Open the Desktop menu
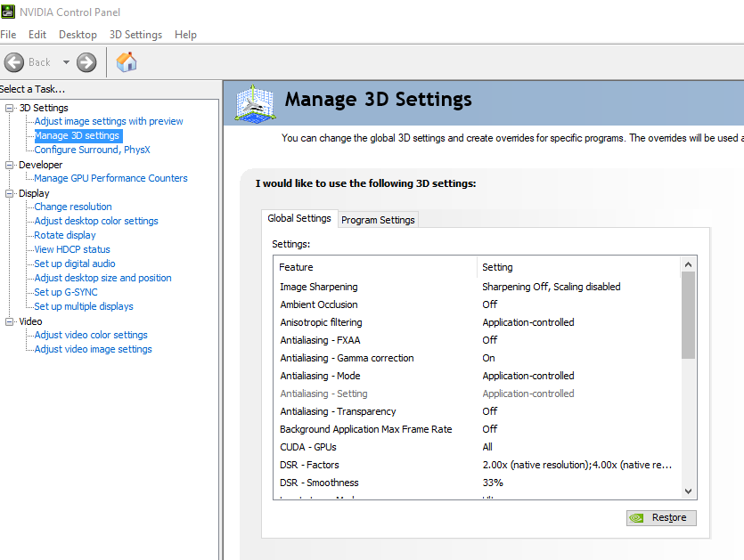Image resolution: width=744 pixels, height=560 pixels. point(78,35)
